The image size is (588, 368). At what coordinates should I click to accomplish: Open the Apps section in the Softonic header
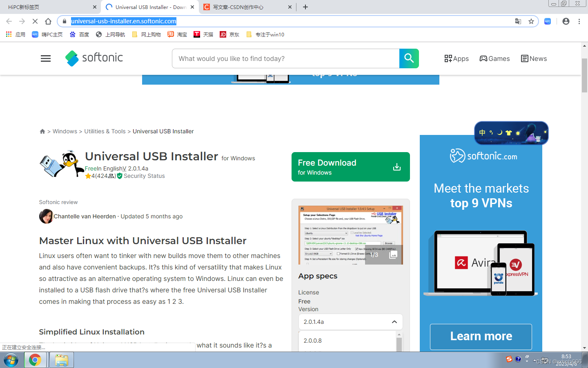457,58
